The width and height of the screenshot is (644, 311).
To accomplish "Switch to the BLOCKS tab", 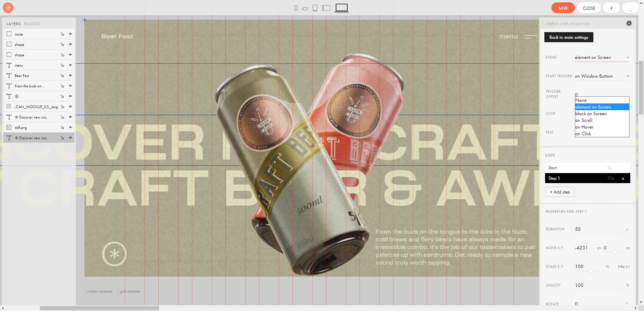I will coord(32,24).
